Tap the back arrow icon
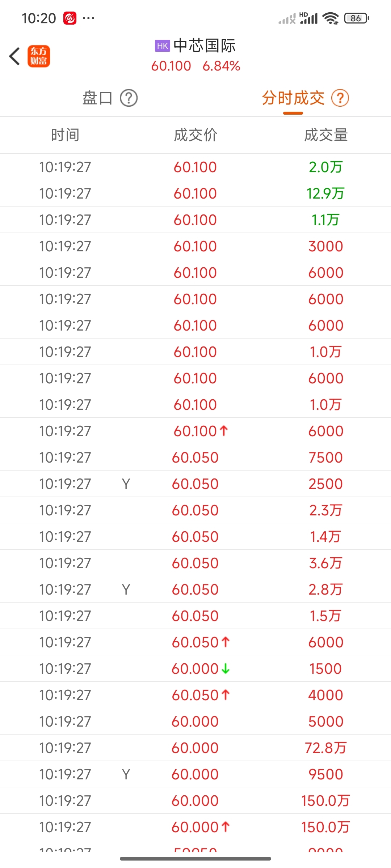This screenshot has height=868, width=391. click(14, 56)
